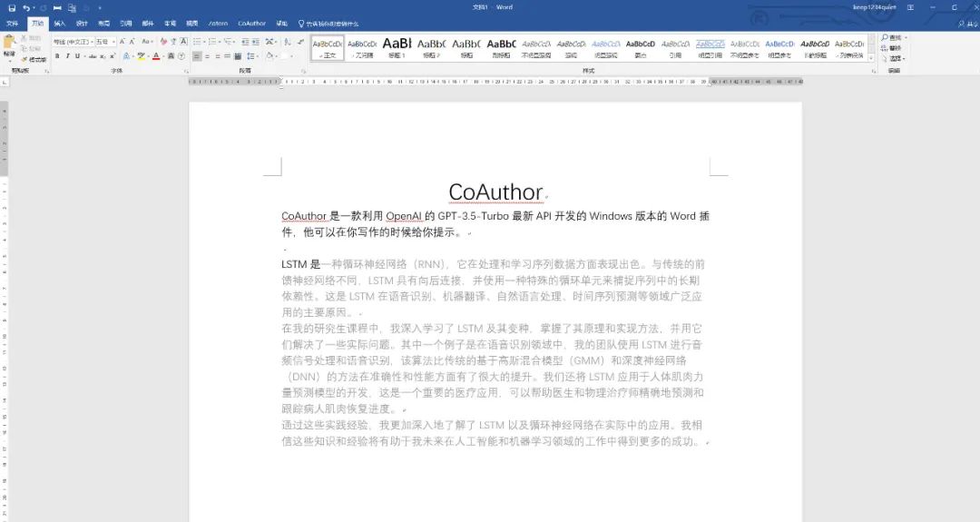Apply paragraph shading fill color
The width and height of the screenshot is (980, 522).
point(269,56)
